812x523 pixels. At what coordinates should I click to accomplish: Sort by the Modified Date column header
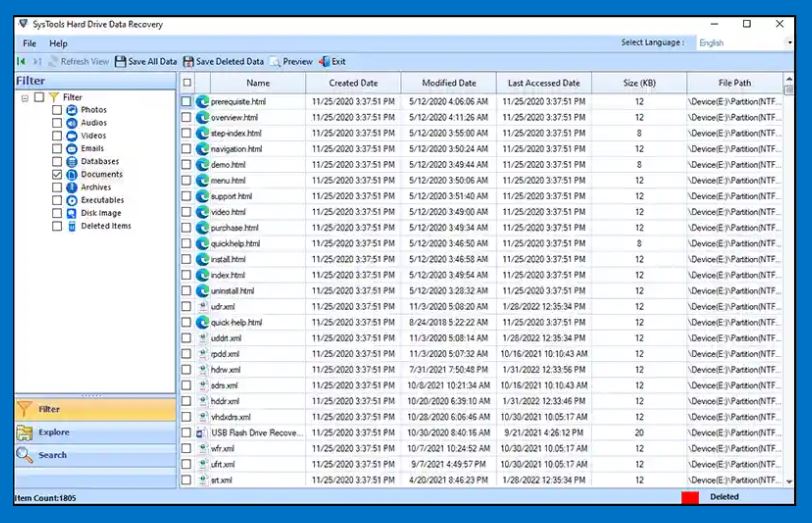[448, 83]
